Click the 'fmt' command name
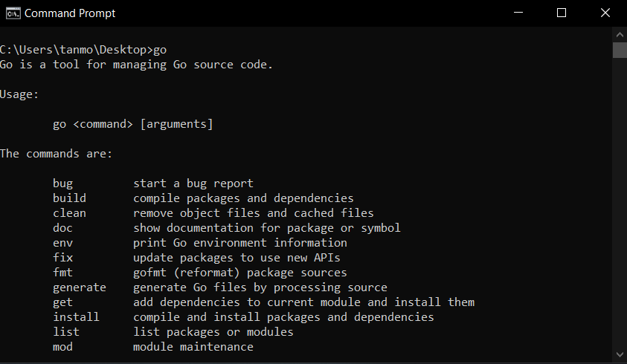This screenshot has width=627, height=364. 62,272
